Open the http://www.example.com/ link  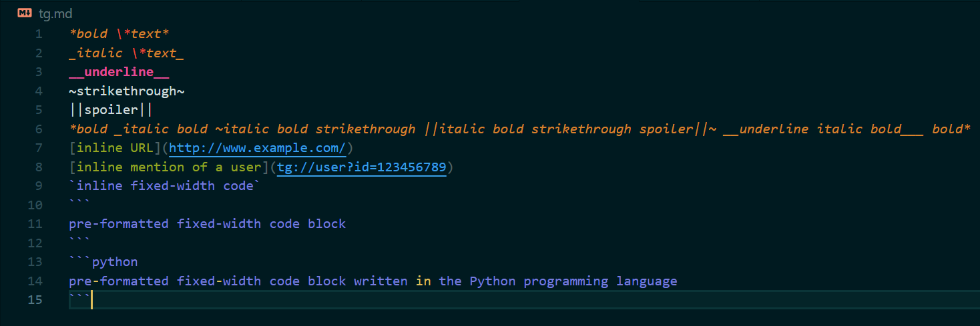[258, 148]
